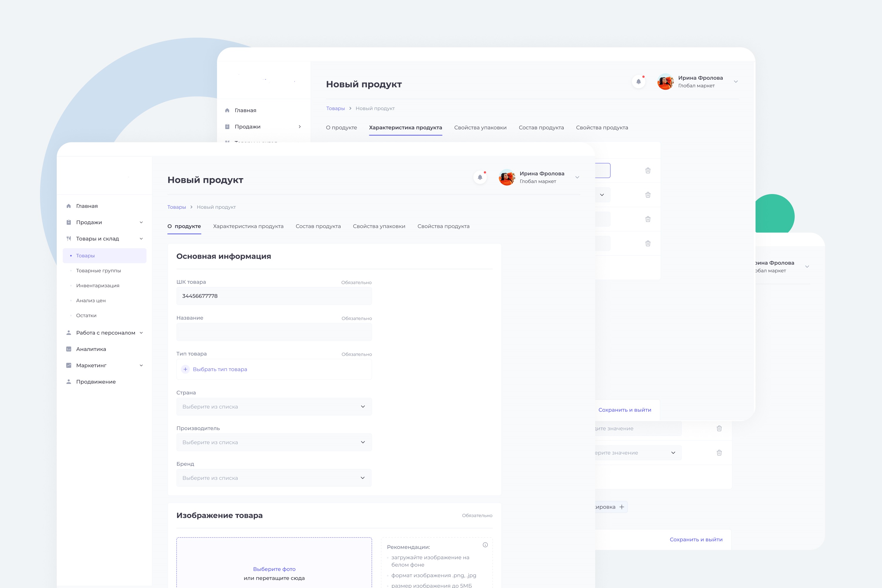This screenshot has height=588, width=882.
Task: Collapse Товары и склад section chevron
Action: point(141,238)
